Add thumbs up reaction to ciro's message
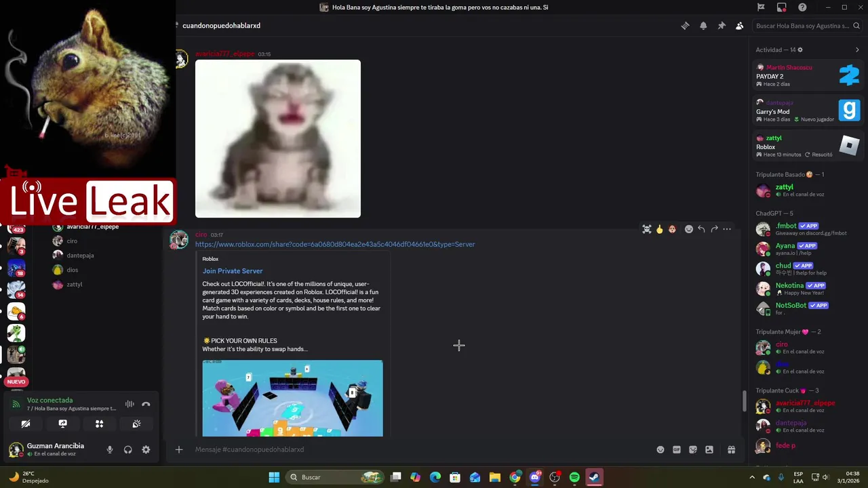The image size is (868, 488). (659, 229)
